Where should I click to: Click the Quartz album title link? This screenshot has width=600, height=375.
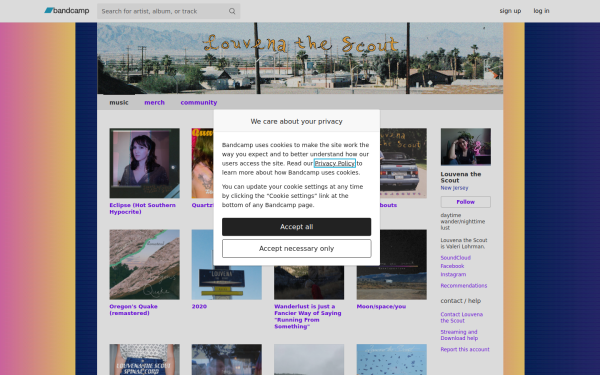pos(202,205)
